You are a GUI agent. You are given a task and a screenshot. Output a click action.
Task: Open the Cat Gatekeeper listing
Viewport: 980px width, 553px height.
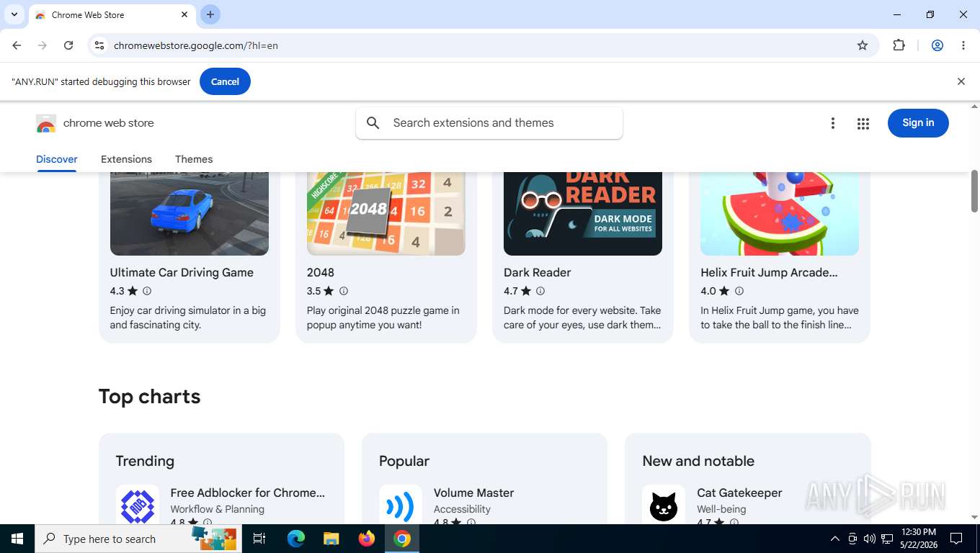click(739, 493)
